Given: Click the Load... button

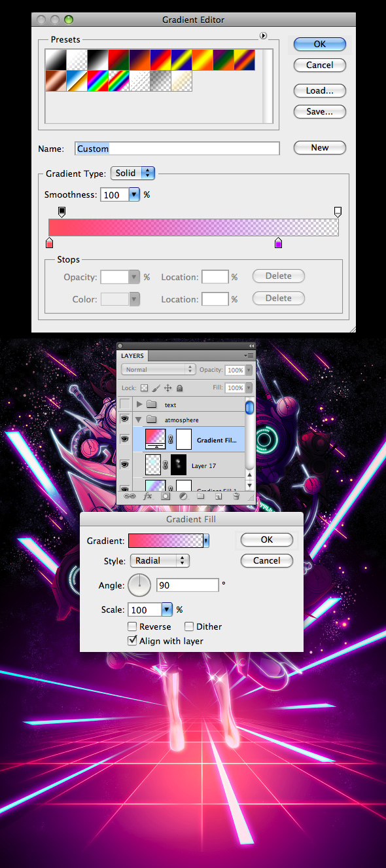Looking at the screenshot, I should click(x=319, y=91).
